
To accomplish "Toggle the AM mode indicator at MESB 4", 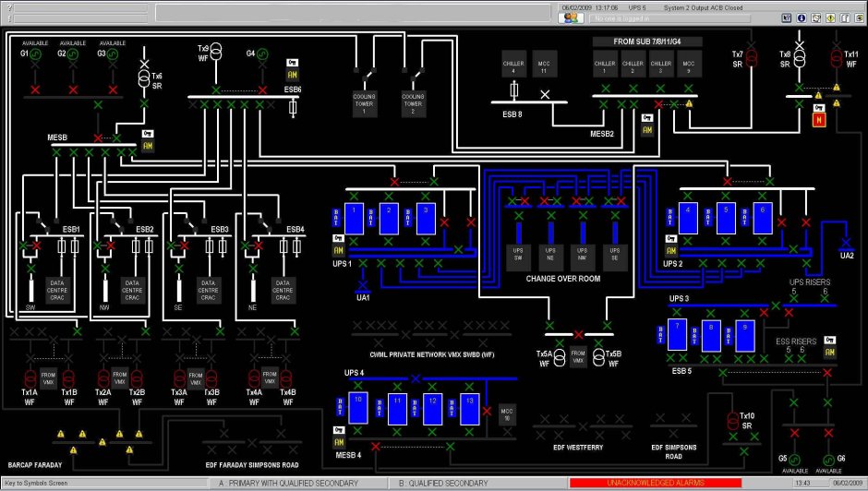I will tap(339, 442).
